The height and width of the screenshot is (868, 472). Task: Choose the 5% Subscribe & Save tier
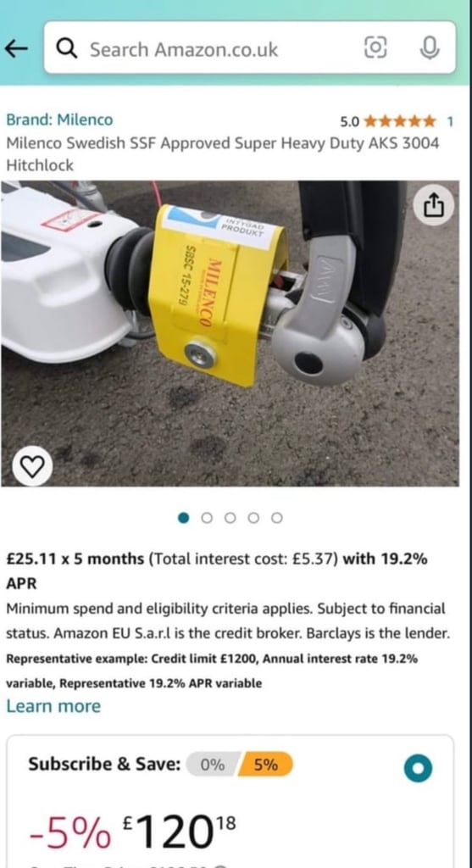[265, 765]
